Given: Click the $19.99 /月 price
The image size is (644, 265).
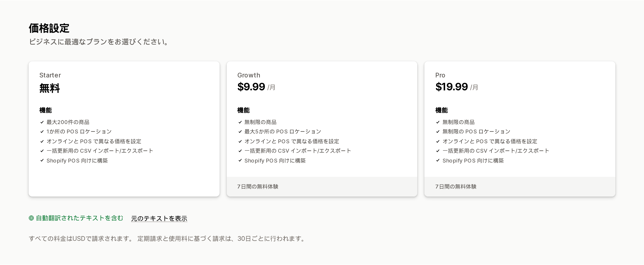Looking at the screenshot, I should 456,87.
